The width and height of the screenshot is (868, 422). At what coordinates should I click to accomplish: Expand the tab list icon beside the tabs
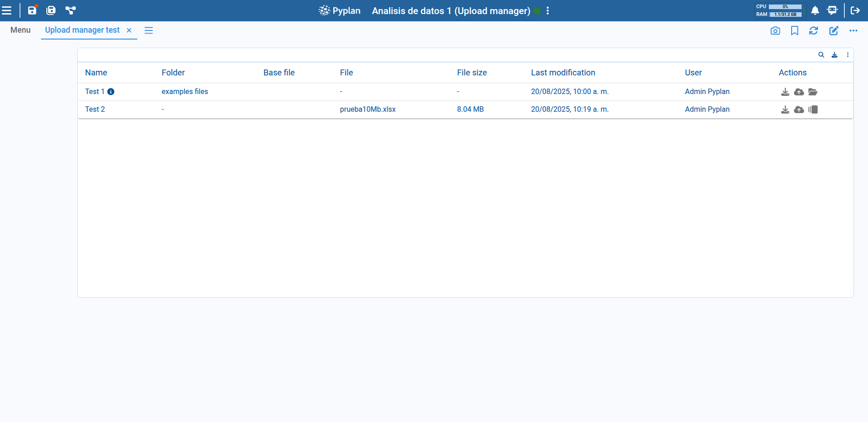(x=148, y=30)
